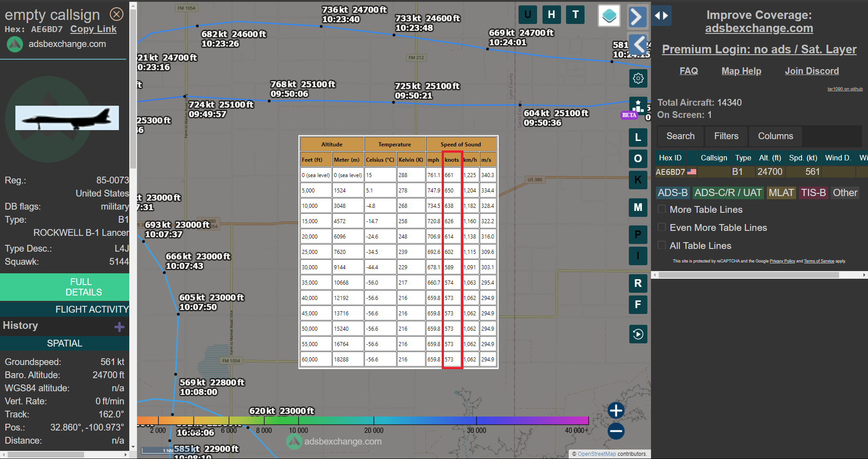Toggle ADS-B source filter
868x459 pixels.
[x=673, y=193]
